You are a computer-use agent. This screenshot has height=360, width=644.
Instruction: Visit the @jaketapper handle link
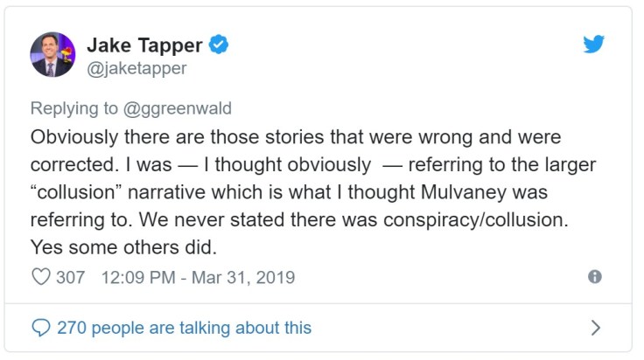136,67
